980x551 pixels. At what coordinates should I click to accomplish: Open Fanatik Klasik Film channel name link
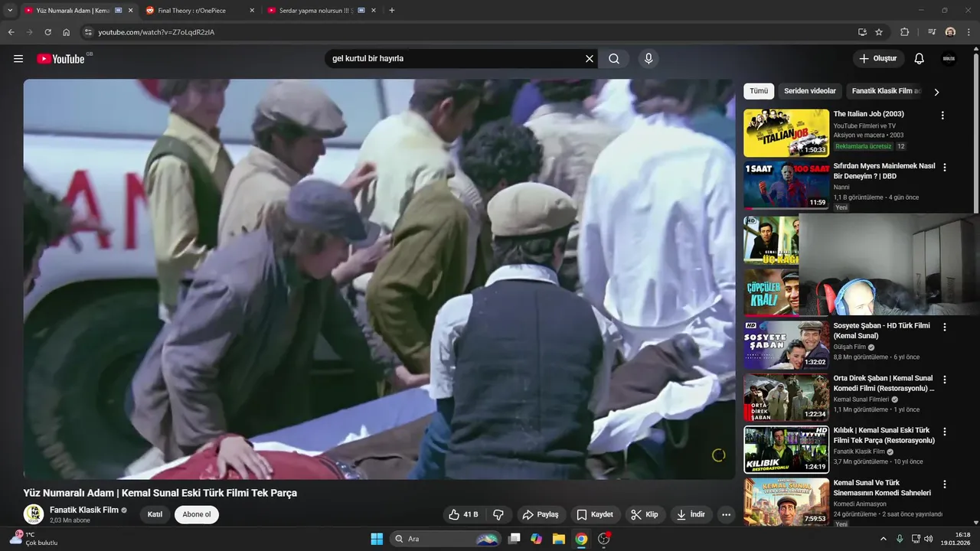[x=84, y=510]
